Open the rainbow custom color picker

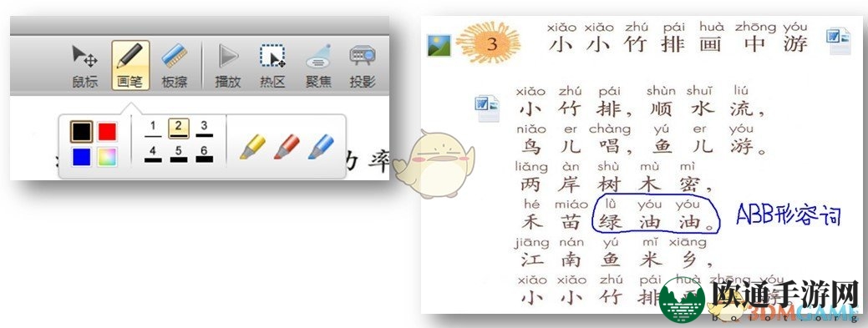coord(108,157)
